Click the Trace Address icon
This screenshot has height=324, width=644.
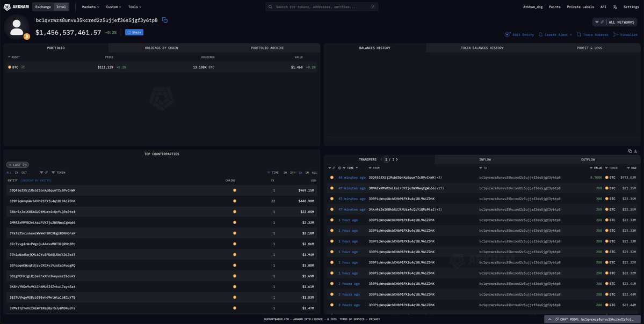(579, 34)
